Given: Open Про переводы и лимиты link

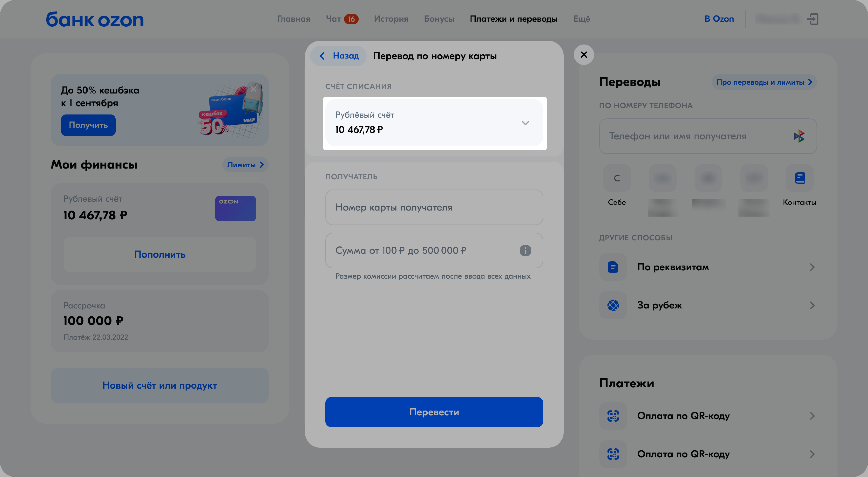Looking at the screenshot, I should pos(764,82).
